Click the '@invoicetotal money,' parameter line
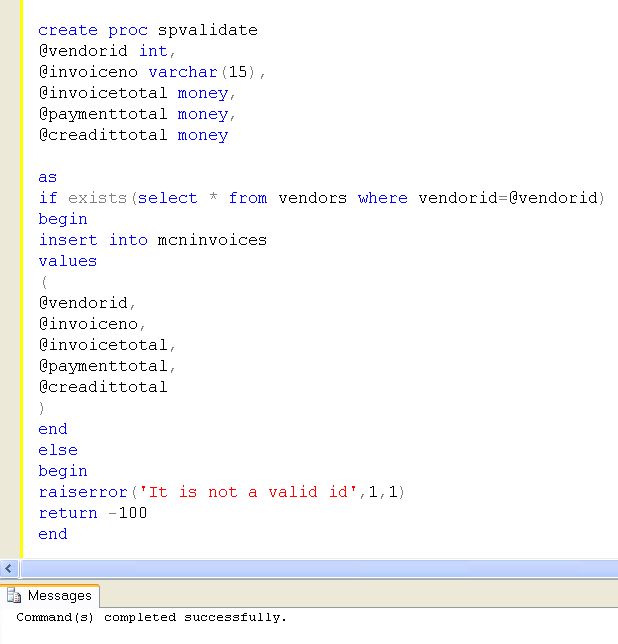 click(x=137, y=93)
